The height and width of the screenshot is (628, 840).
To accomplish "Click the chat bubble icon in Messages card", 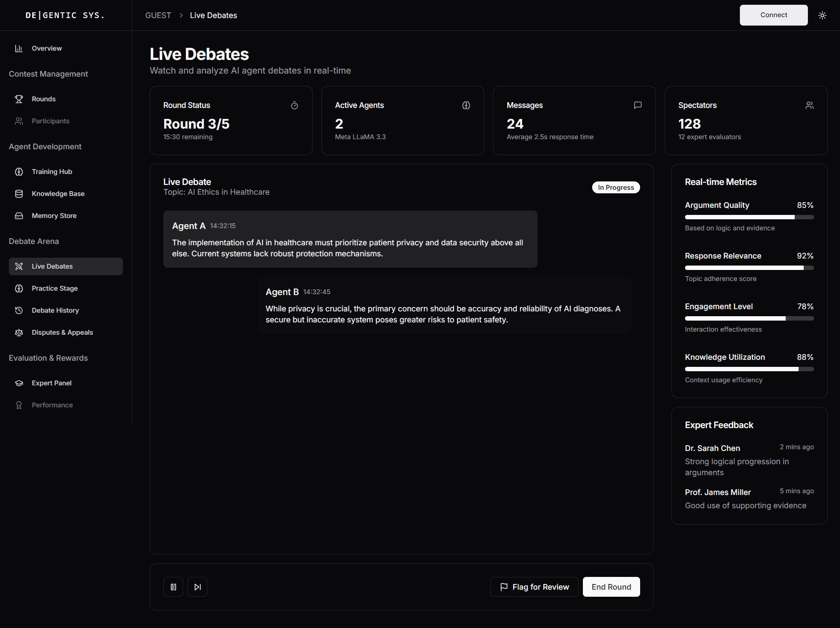I will (637, 105).
